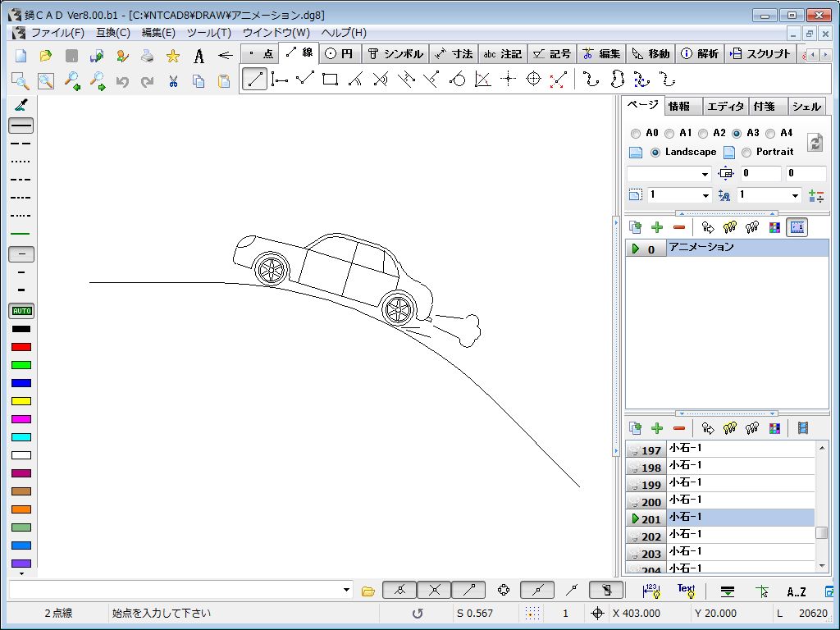Click the first page offset field showing 0

760,174
